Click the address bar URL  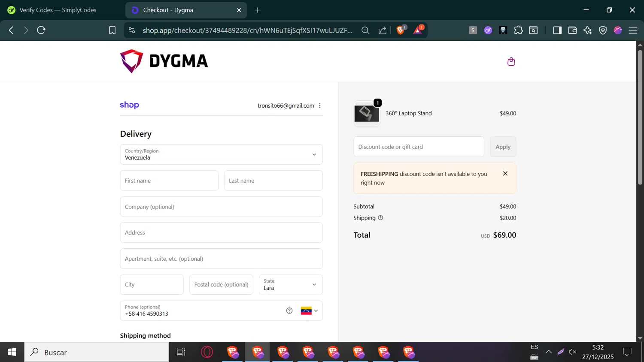(248, 30)
